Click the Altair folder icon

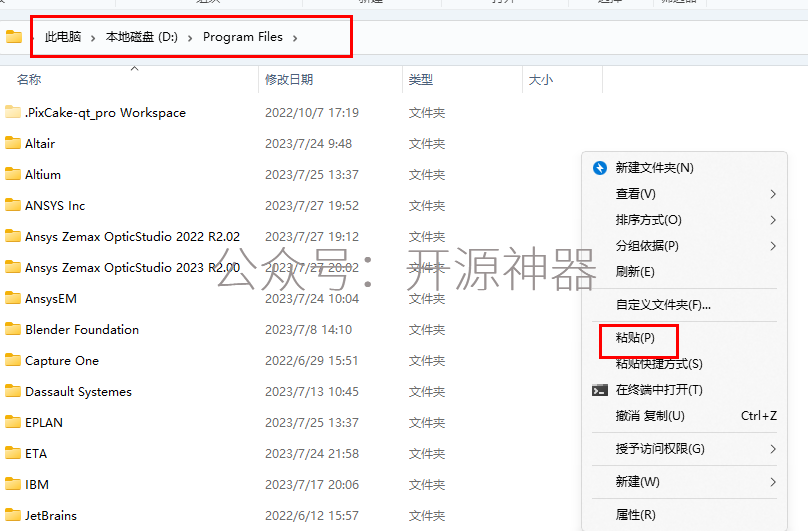tap(13, 143)
